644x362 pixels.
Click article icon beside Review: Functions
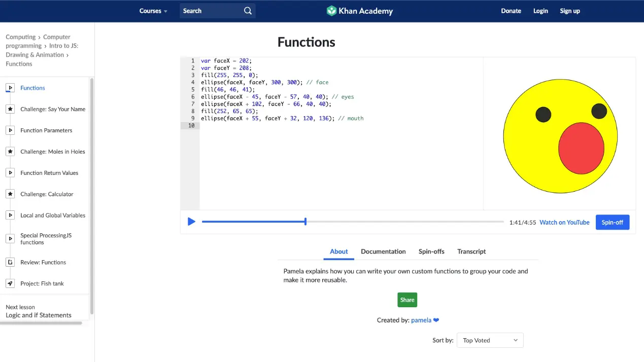[10, 262]
